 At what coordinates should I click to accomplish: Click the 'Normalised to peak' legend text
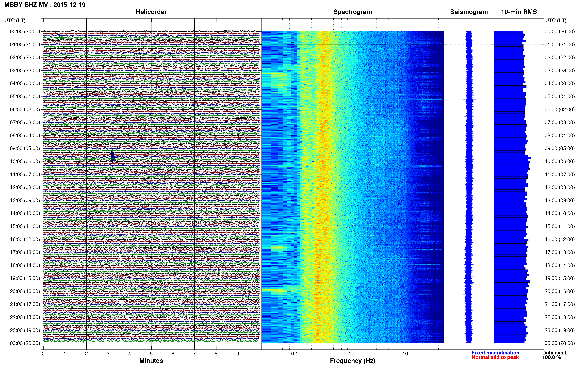coord(495,357)
